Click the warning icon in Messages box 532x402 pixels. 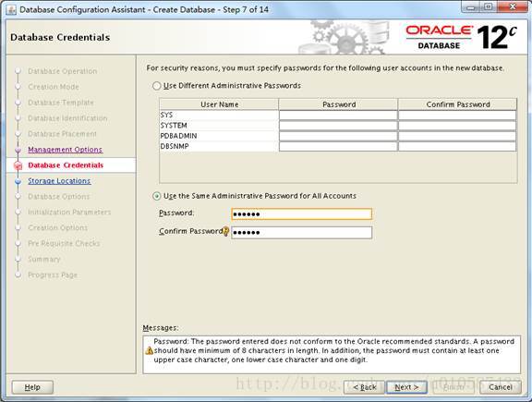point(149,351)
